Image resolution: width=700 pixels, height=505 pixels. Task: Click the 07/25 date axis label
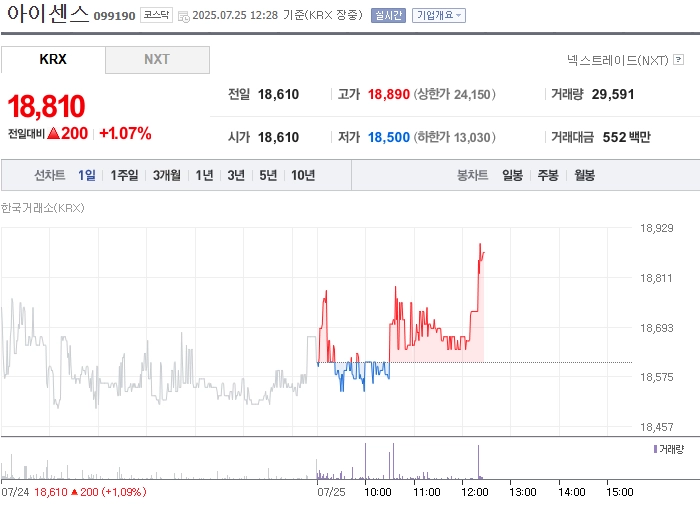(x=331, y=492)
